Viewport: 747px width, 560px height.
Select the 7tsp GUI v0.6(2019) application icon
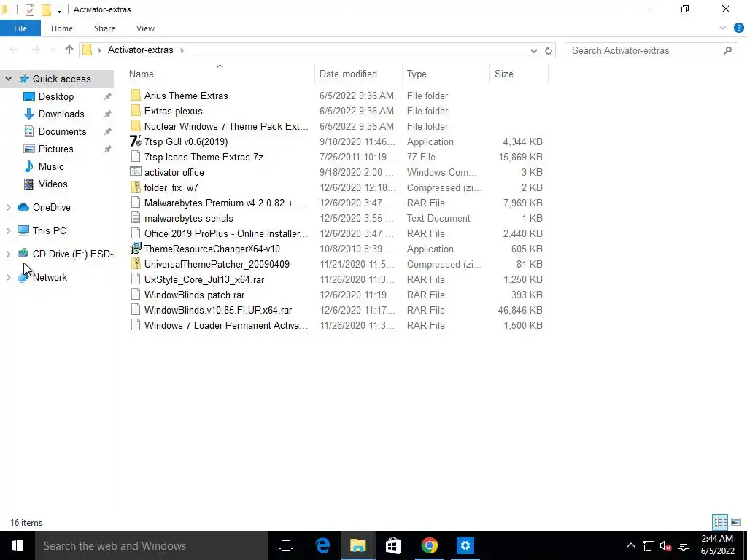136,141
